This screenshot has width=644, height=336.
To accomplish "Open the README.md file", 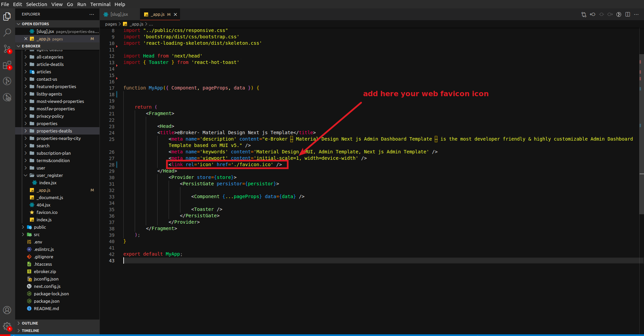I will point(57,308).
